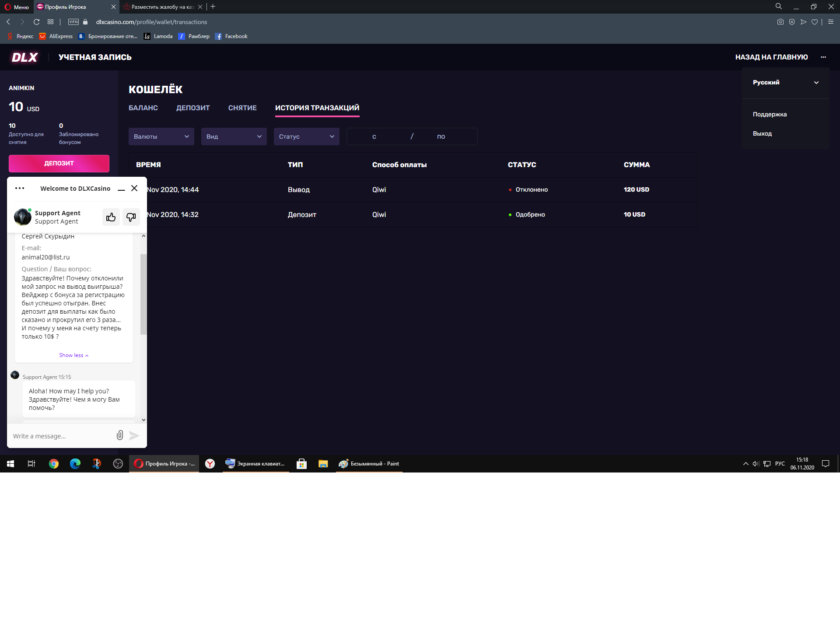Toggle the VPN badge in address bar
840x630 pixels.
click(73, 22)
